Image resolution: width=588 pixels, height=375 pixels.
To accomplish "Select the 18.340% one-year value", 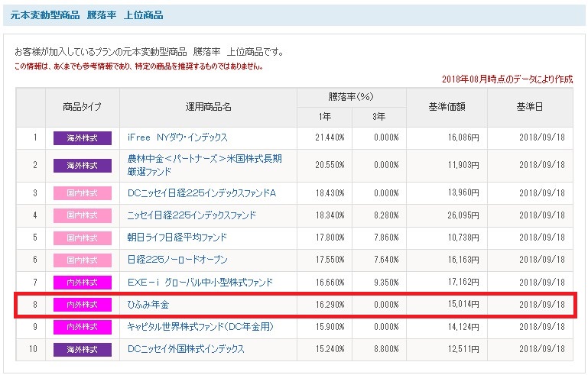I will (330, 215).
